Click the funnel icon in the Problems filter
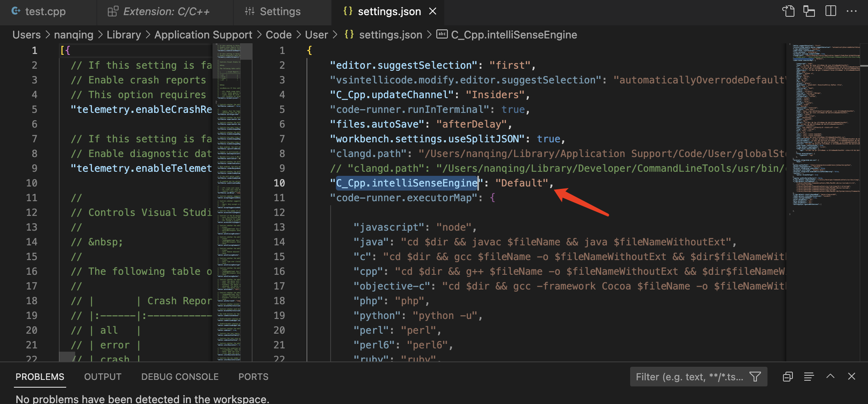The width and height of the screenshot is (868, 404). [x=755, y=377]
